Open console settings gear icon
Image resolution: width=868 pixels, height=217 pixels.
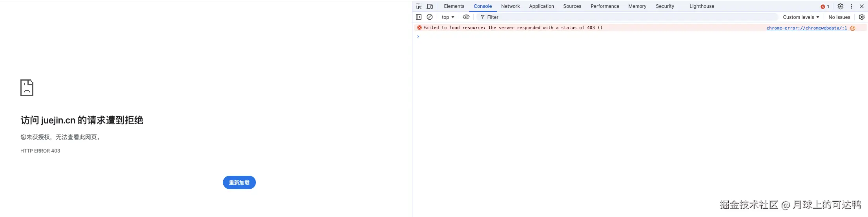tap(861, 17)
